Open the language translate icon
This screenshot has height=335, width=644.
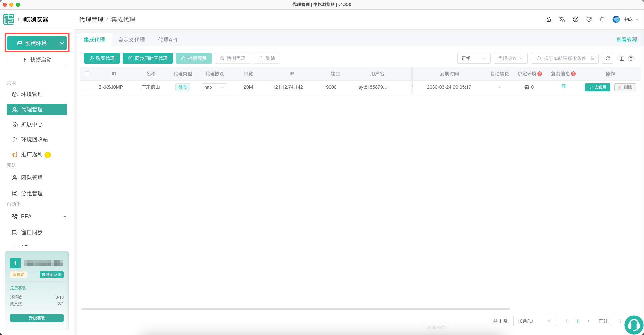point(562,19)
